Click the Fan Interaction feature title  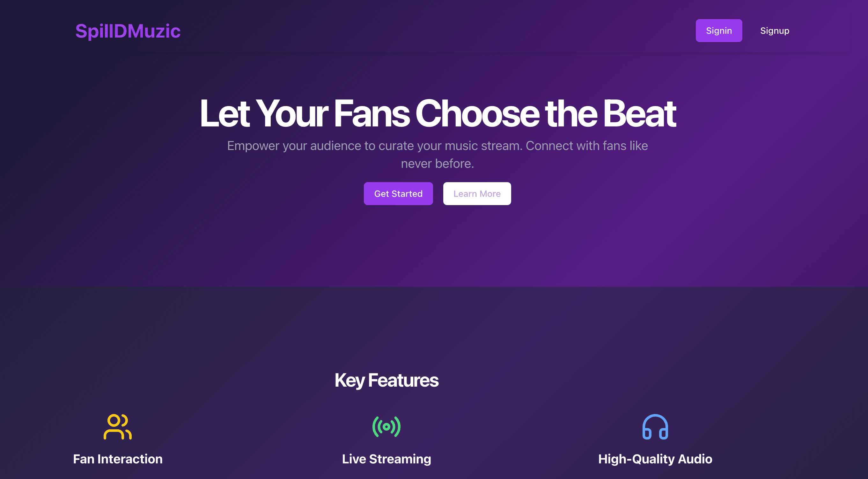tap(118, 459)
